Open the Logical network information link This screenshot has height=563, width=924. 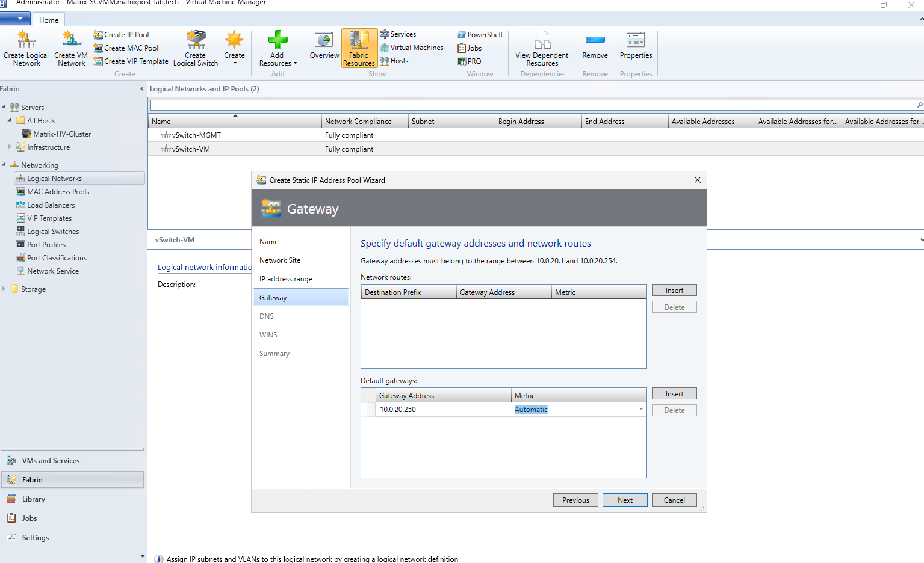205,268
